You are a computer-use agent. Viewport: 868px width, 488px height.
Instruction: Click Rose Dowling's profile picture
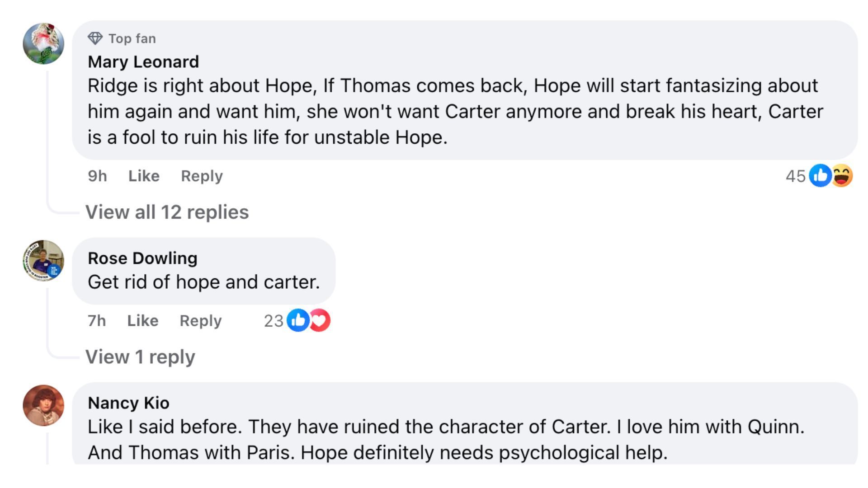43,261
